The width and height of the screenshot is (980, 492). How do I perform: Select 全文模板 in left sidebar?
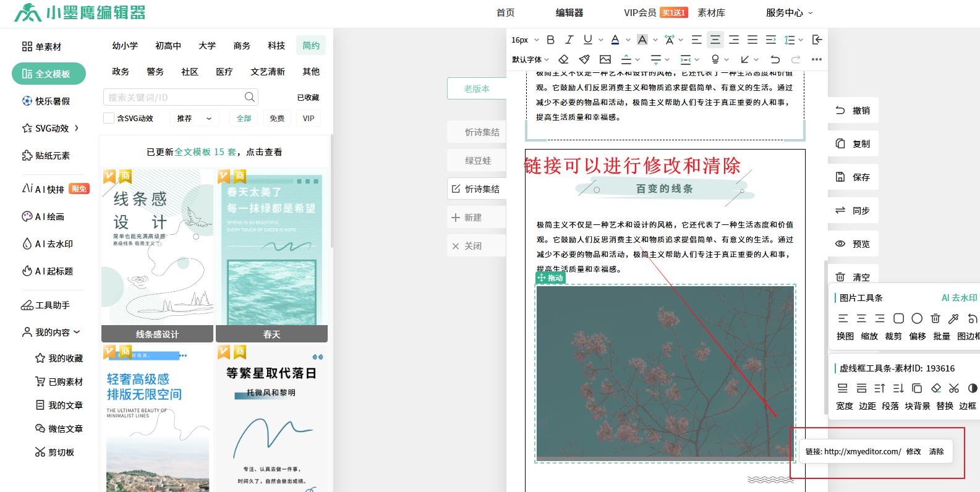[49, 74]
